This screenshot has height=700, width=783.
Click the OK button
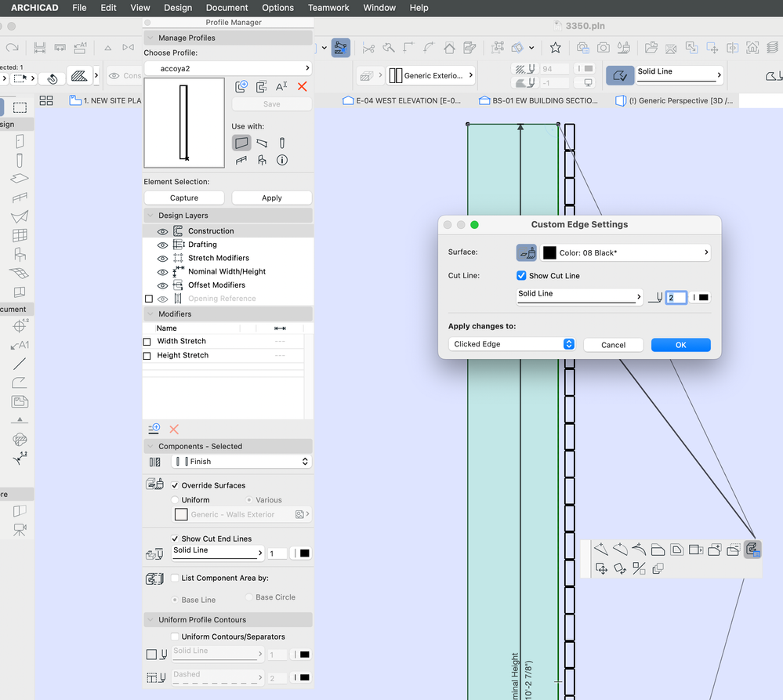click(x=680, y=345)
